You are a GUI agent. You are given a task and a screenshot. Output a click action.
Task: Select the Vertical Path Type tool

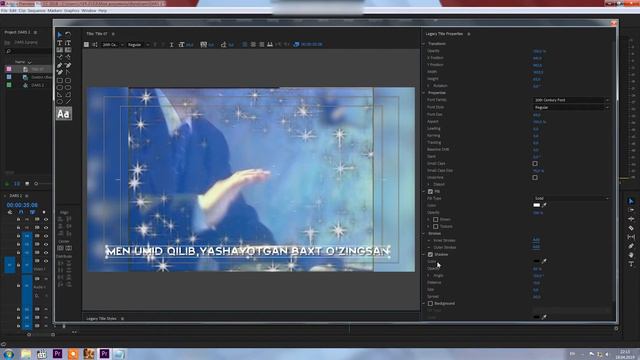coord(68,57)
